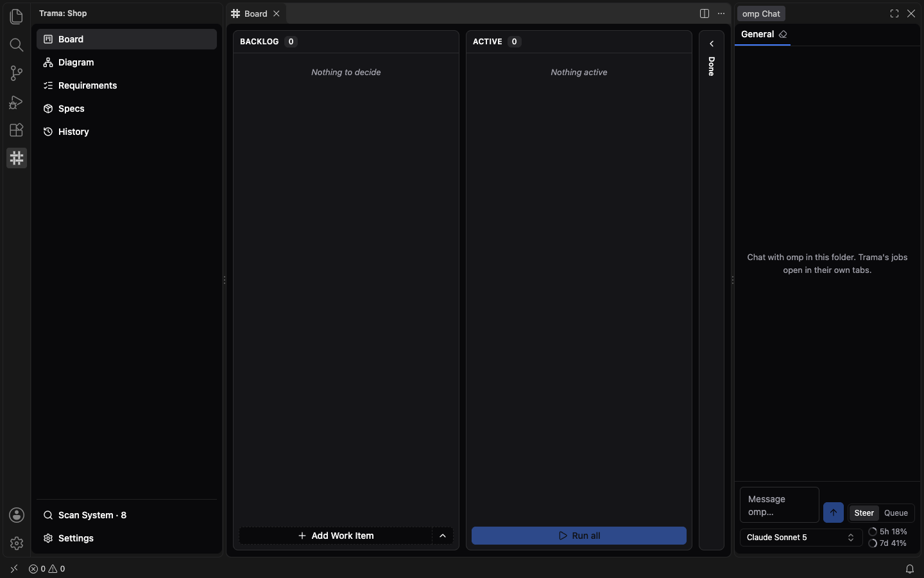Open the Source Control icon
The image size is (924, 578).
[x=17, y=73]
